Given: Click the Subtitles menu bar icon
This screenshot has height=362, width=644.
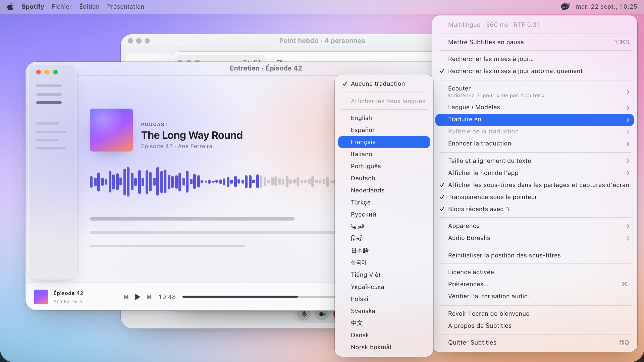Looking at the screenshot, I should click(x=565, y=7).
